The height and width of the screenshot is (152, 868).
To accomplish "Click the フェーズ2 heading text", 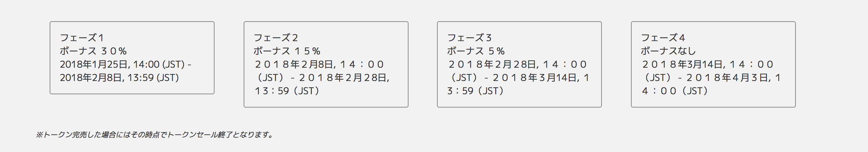I will pos(276,38).
